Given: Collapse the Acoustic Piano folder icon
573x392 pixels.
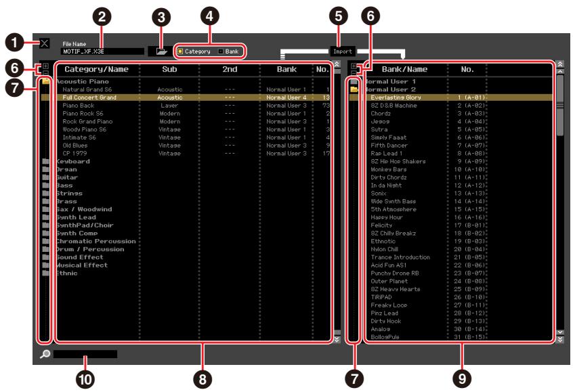Looking at the screenshot, I should point(45,81).
